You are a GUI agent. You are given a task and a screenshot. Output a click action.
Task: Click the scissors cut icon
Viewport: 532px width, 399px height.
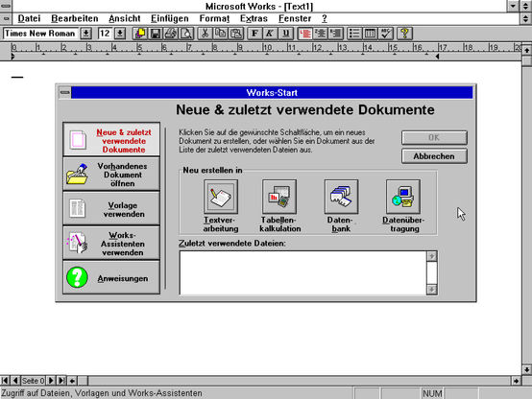coord(205,34)
